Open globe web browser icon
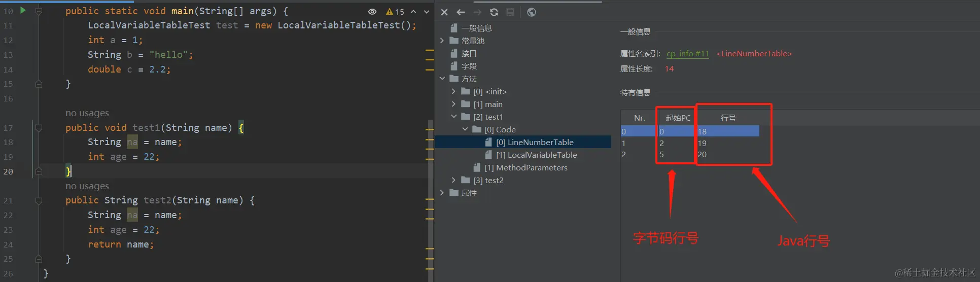This screenshot has height=282, width=980. 531,12
